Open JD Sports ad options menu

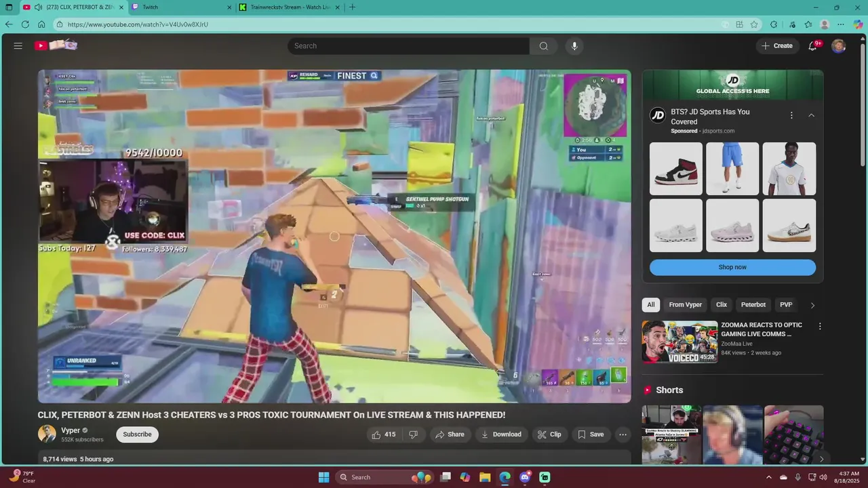click(x=791, y=115)
